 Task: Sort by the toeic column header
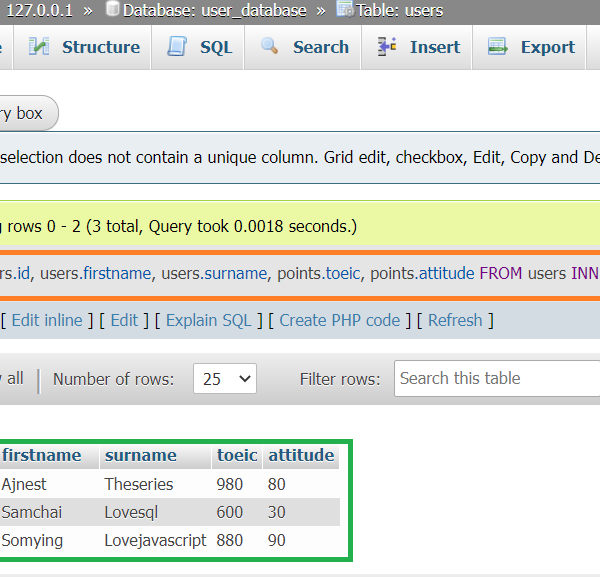click(x=237, y=455)
